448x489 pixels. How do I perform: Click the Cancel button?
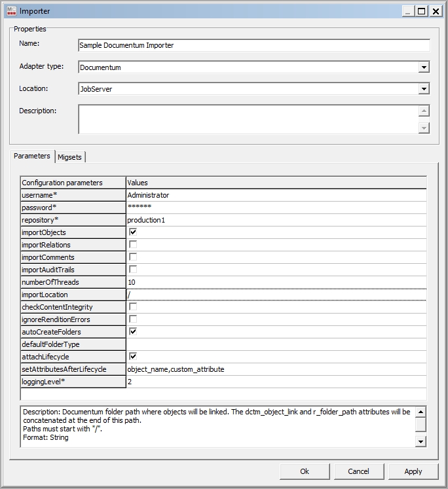pos(358,471)
